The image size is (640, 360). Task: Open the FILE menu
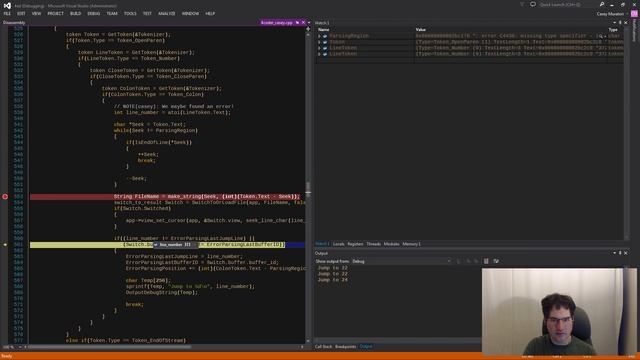tap(7, 13)
